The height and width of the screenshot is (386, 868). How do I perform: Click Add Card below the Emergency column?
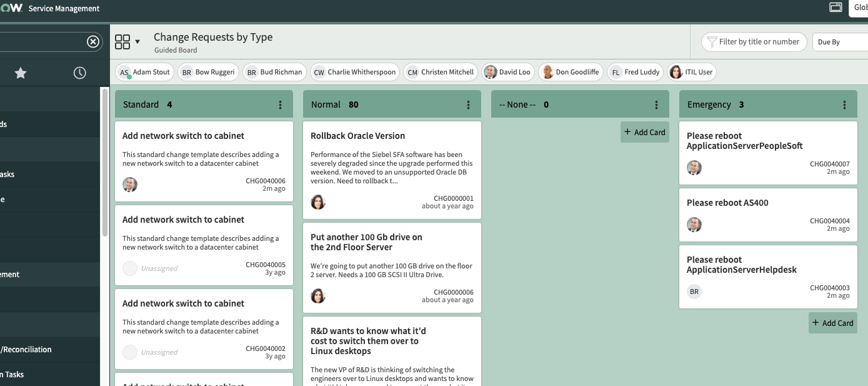832,323
